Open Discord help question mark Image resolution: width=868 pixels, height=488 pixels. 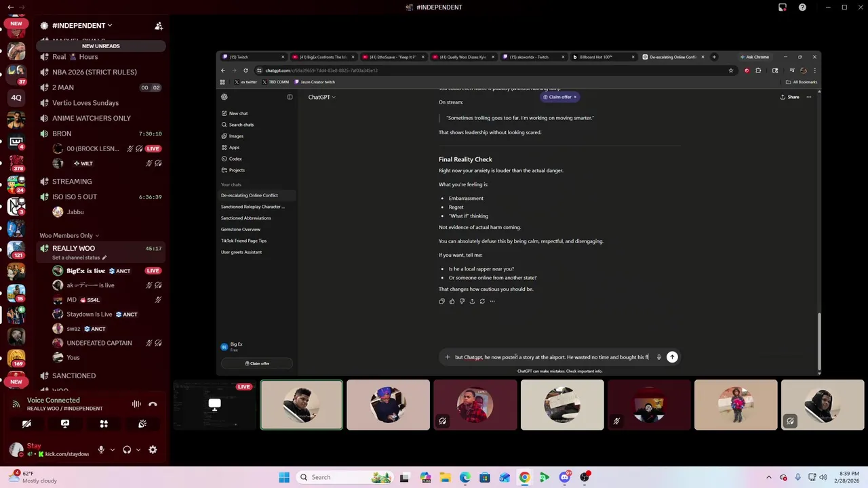(x=802, y=7)
